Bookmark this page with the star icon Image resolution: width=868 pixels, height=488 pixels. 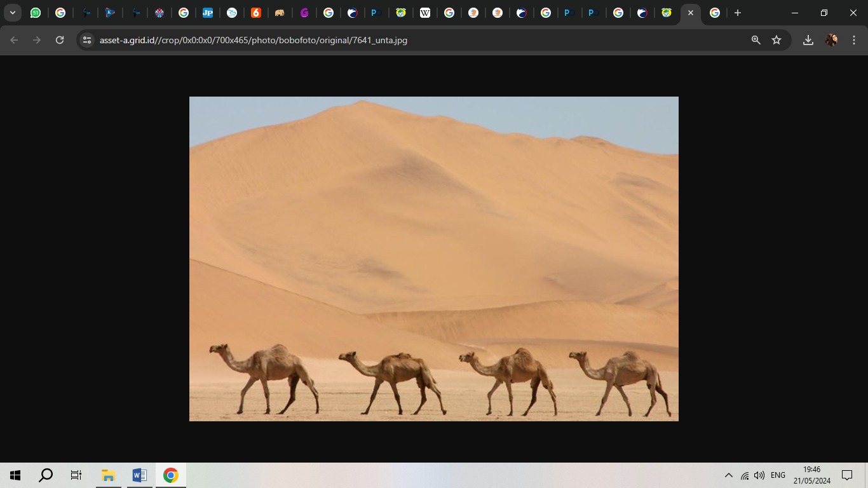click(x=776, y=40)
